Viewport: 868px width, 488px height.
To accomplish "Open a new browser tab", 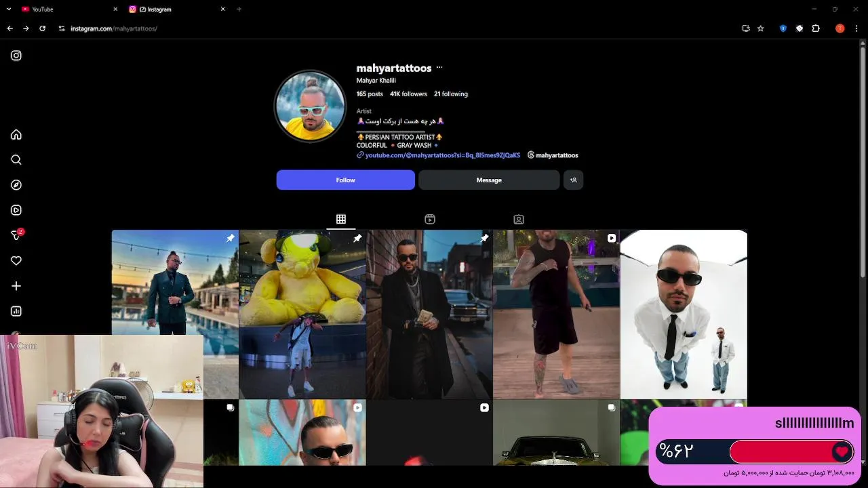I will 239,9.
